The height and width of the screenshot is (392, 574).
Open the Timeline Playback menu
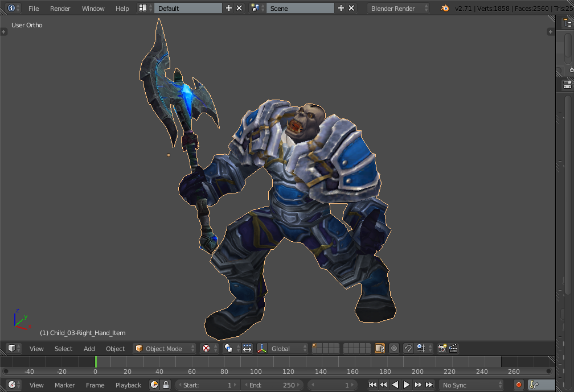[128, 385]
